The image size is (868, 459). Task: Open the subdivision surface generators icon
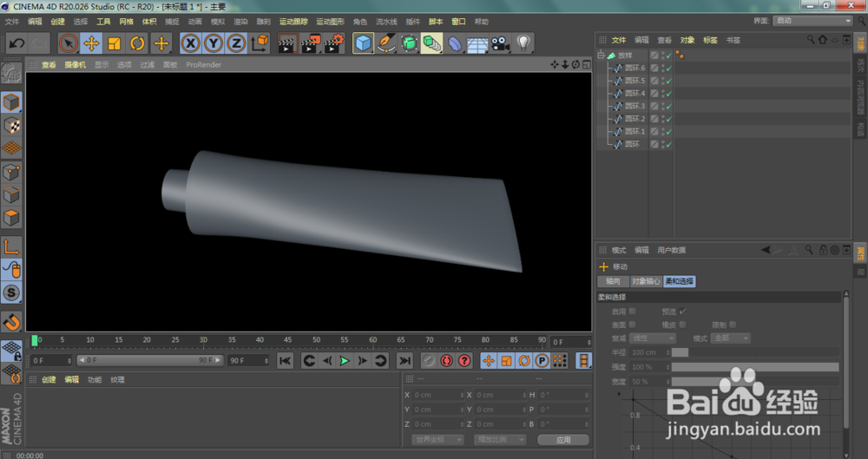point(409,43)
